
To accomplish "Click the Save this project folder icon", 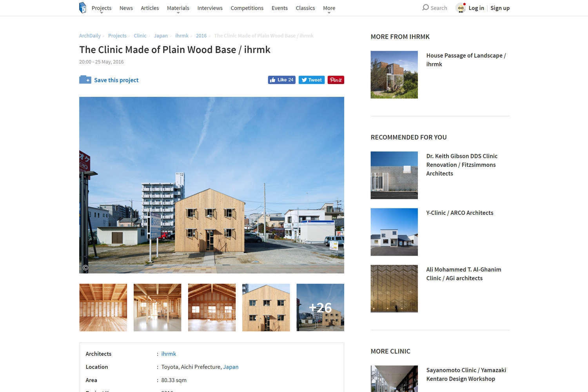I will [85, 80].
